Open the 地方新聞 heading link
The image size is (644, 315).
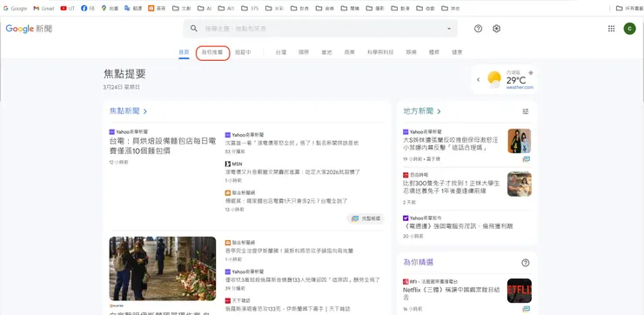418,111
